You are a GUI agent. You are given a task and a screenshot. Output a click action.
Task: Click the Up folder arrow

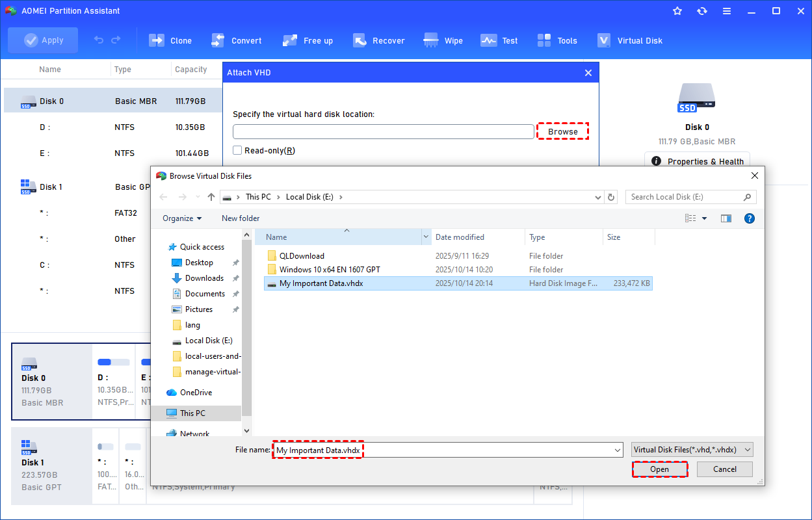point(211,197)
